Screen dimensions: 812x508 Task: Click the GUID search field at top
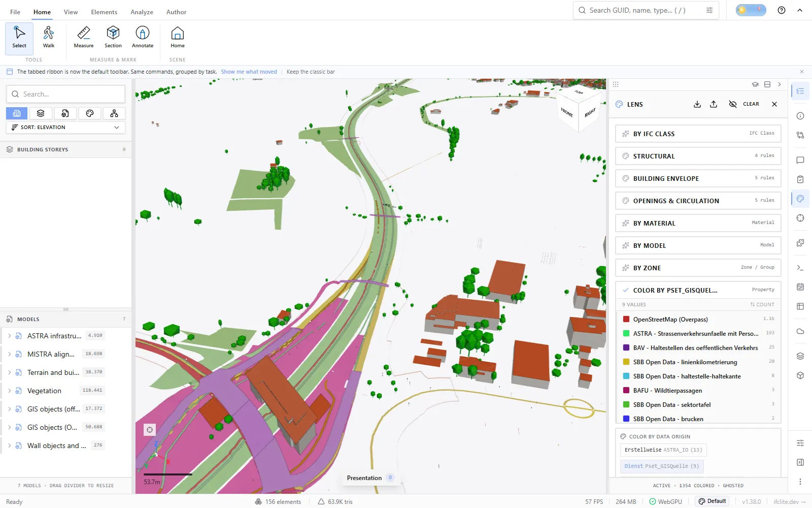pyautogui.click(x=646, y=10)
